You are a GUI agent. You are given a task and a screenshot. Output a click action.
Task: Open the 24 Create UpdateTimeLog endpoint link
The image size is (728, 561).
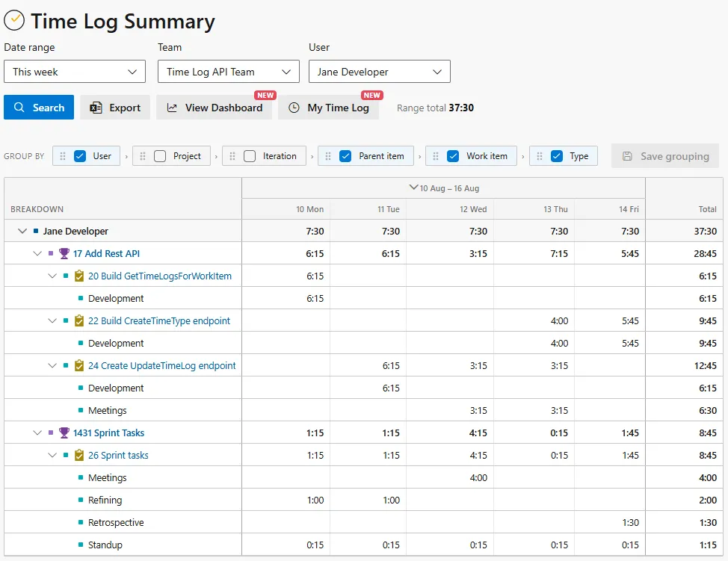click(x=162, y=365)
